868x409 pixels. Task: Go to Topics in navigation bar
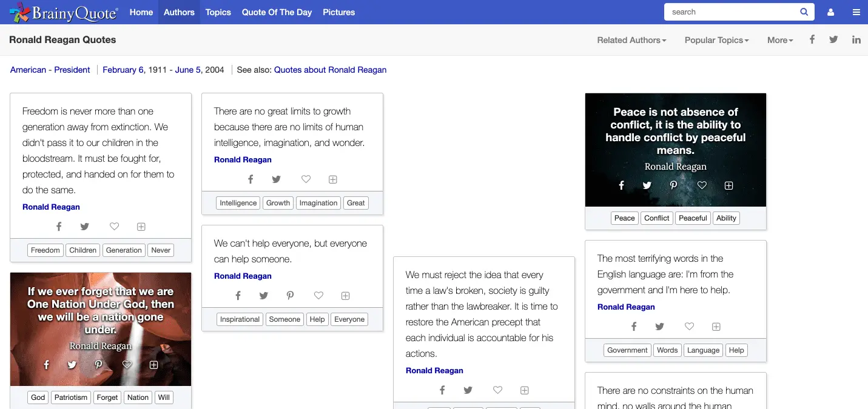tap(218, 12)
